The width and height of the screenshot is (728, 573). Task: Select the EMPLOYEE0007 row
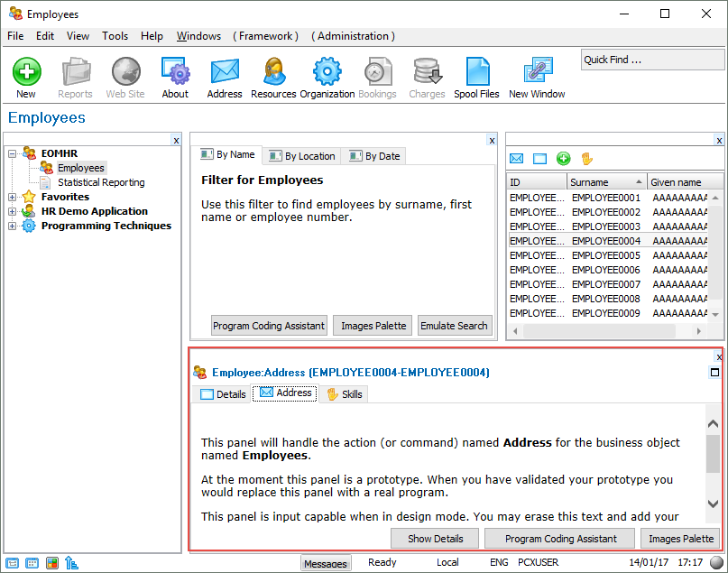(608, 284)
